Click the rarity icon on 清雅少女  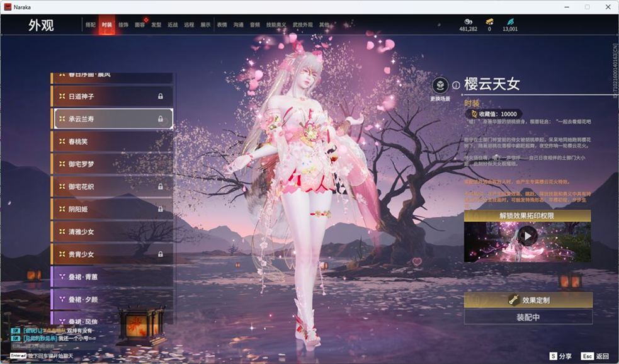pyautogui.click(x=62, y=232)
